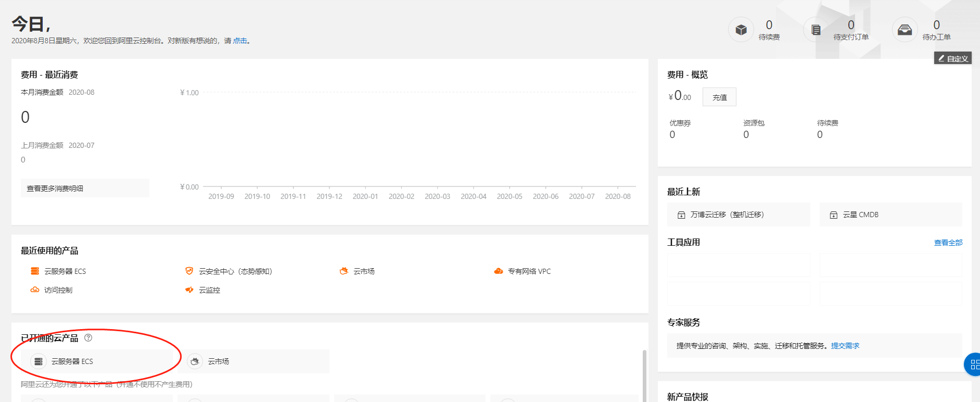Open 云服务器 ECS in recently used products
Screen dimensions: 980x402
(65, 271)
